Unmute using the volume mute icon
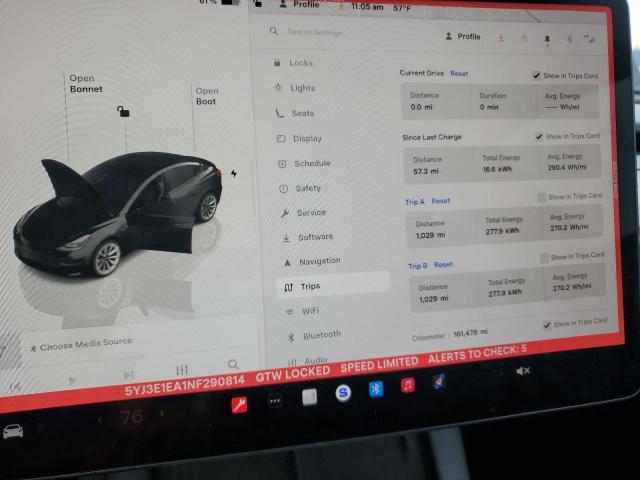This screenshot has width=640, height=480. pos(522,371)
